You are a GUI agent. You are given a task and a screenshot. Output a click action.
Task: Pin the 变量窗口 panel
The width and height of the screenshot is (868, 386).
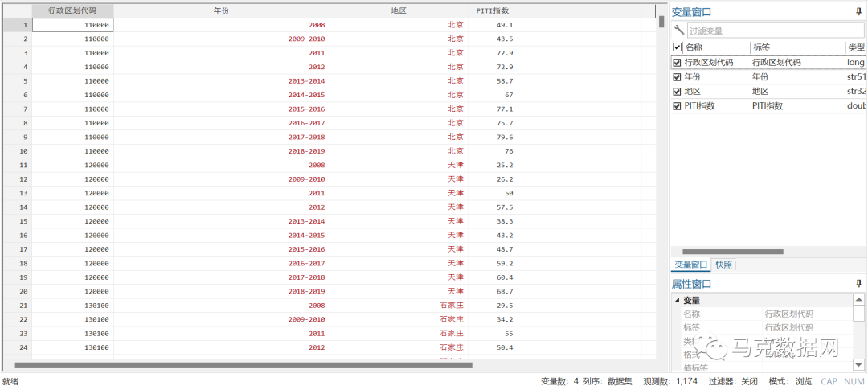click(858, 11)
